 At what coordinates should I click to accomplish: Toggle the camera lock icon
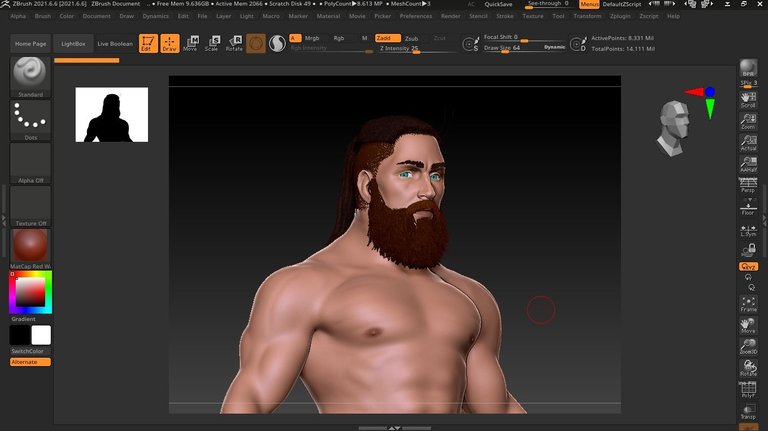[x=748, y=251]
